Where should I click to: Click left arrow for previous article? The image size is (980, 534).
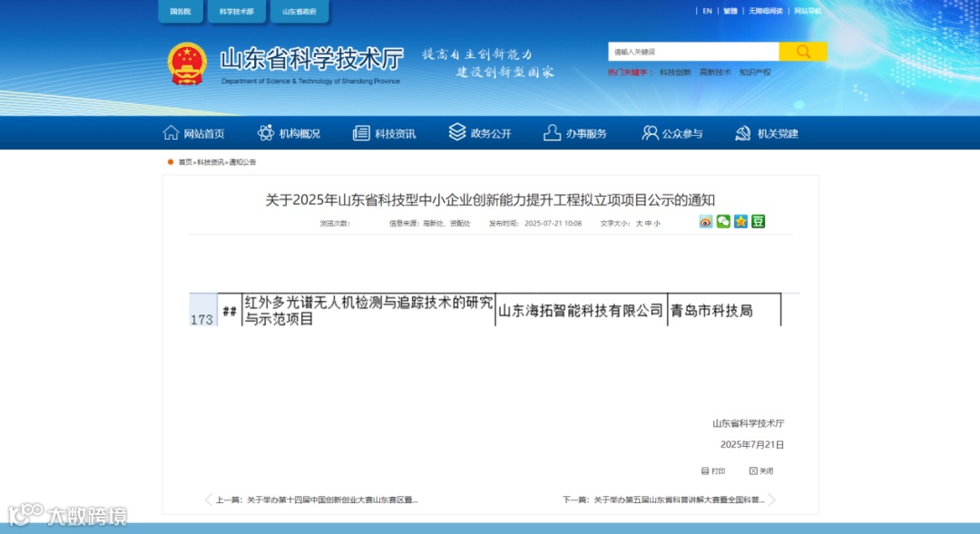pyautogui.click(x=209, y=500)
